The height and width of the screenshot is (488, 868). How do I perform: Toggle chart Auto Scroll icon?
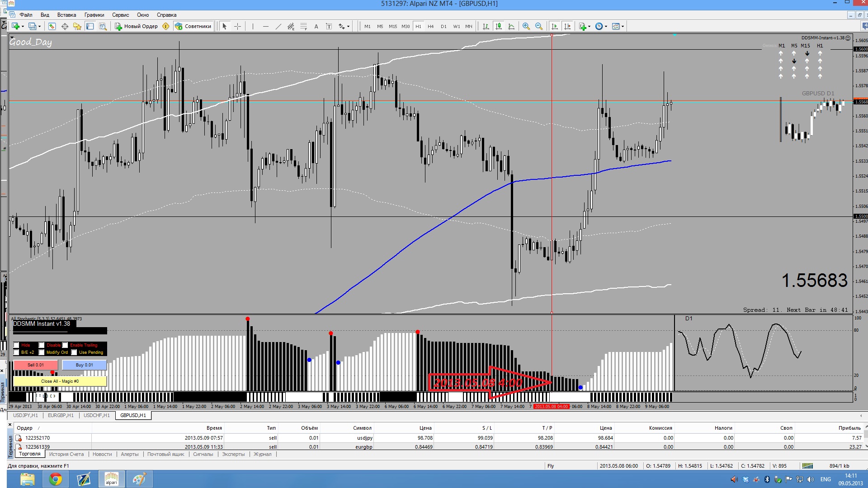click(x=555, y=26)
